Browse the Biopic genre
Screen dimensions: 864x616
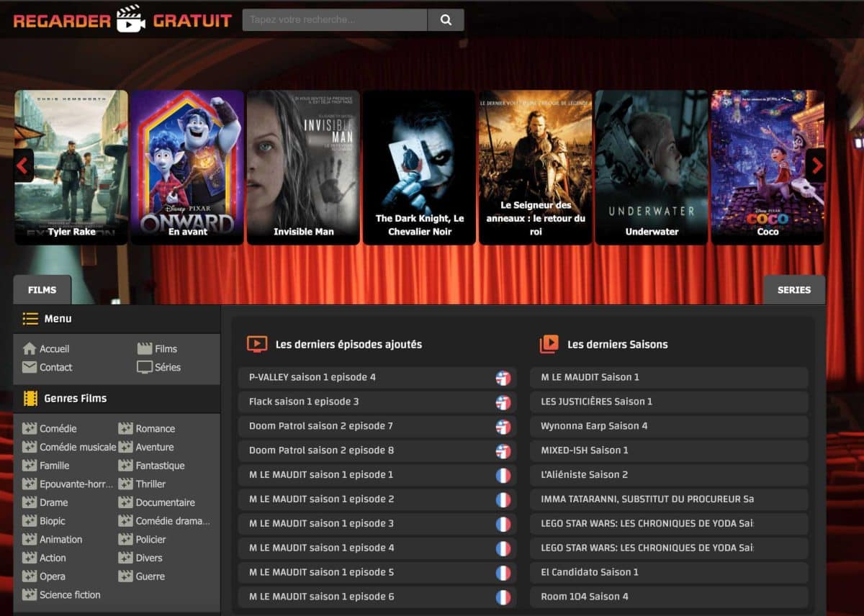pyautogui.click(x=53, y=521)
